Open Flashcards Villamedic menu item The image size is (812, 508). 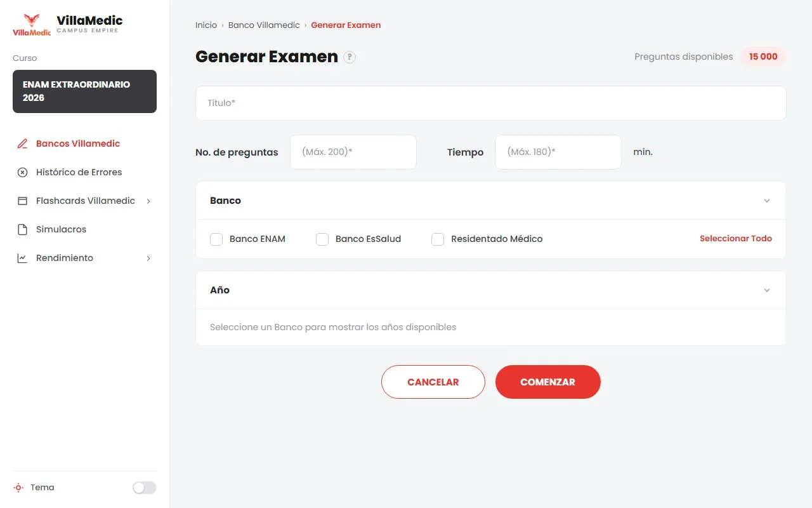point(86,201)
